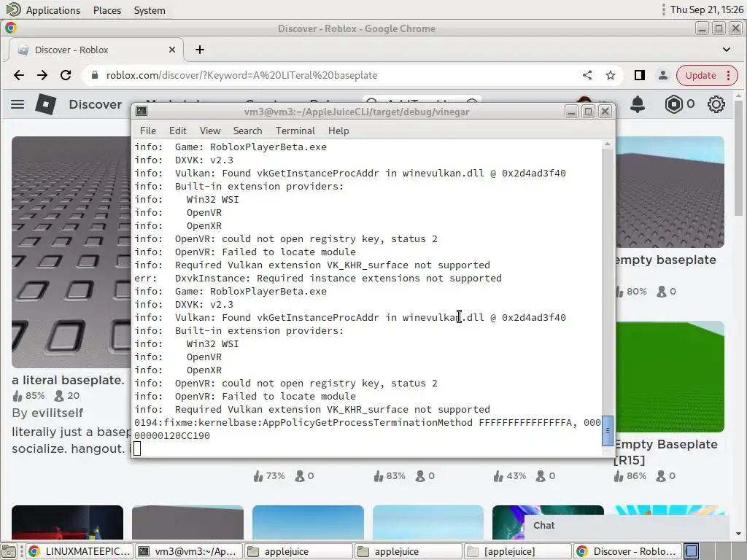The height and width of the screenshot is (560, 747).
Task: Click the terminal window icon in title bar
Action: point(142,112)
